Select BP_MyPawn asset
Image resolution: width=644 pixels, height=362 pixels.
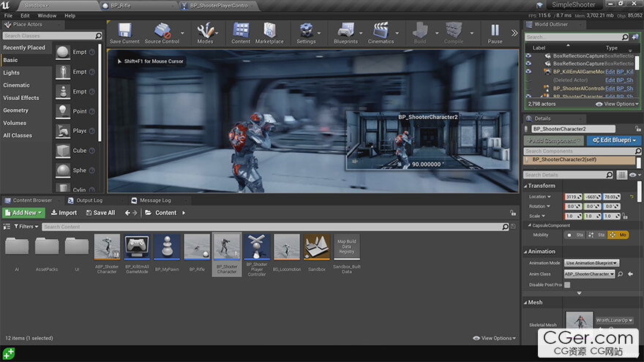click(x=167, y=253)
